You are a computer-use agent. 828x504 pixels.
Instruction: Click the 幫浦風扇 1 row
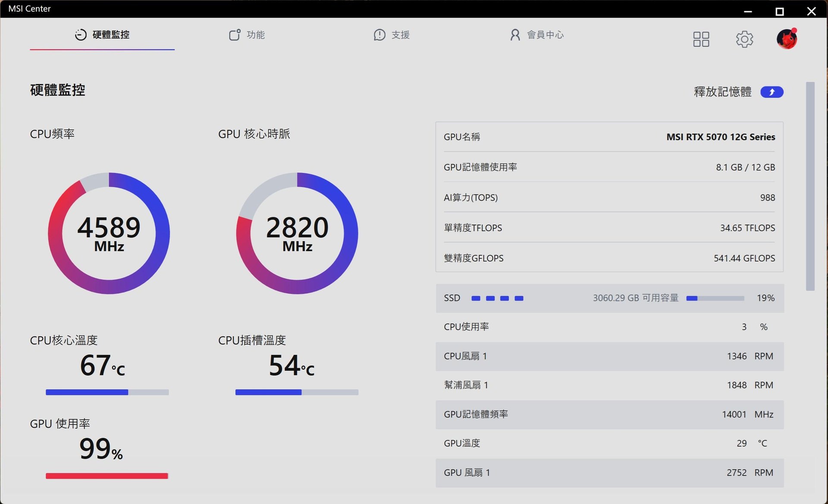pos(610,385)
